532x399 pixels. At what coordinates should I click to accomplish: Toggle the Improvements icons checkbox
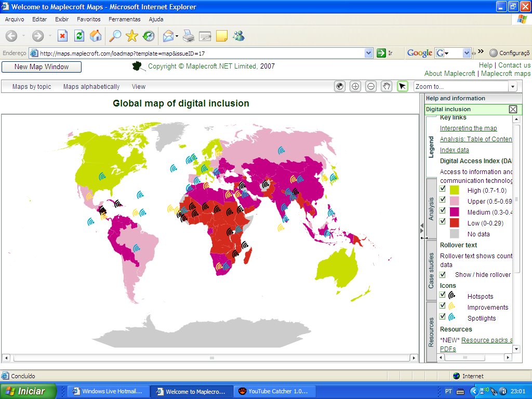(x=443, y=305)
